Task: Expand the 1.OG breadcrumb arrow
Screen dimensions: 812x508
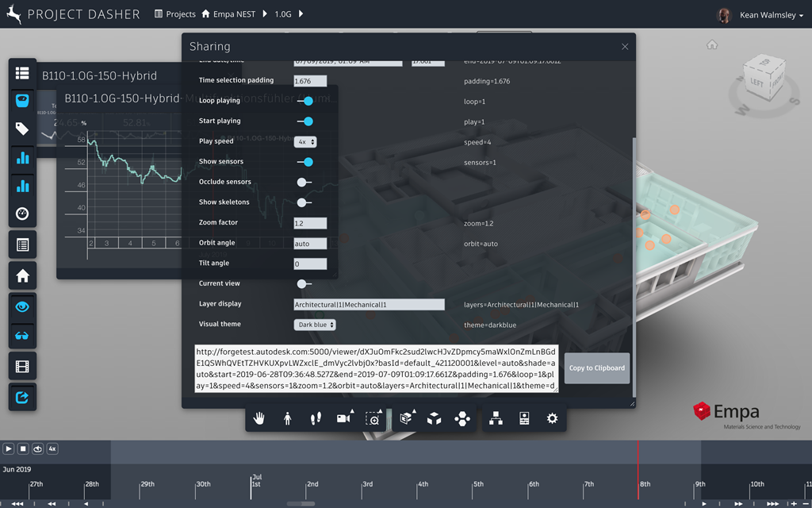Action: pos(301,14)
